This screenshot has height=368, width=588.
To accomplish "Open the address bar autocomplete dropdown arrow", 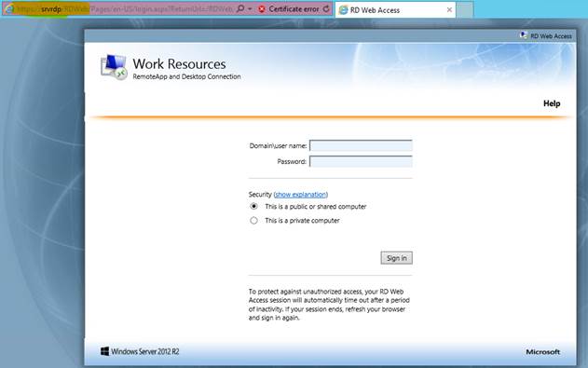I will [250, 9].
